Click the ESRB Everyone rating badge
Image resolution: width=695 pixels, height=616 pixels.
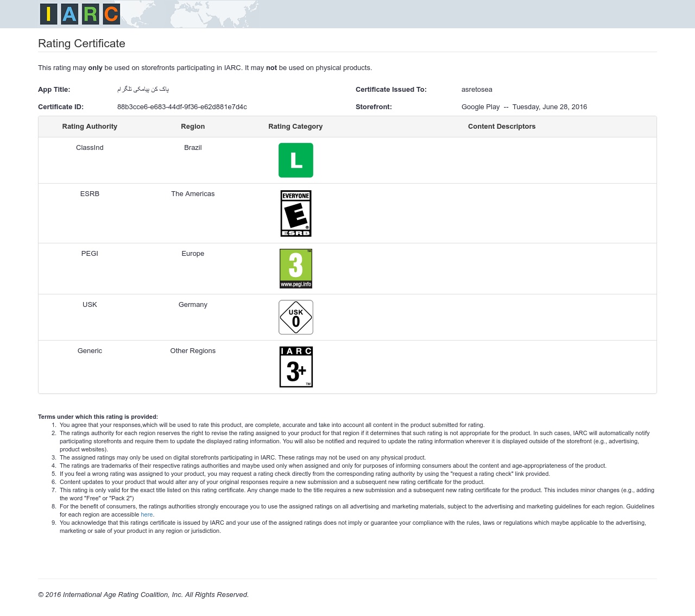(295, 213)
